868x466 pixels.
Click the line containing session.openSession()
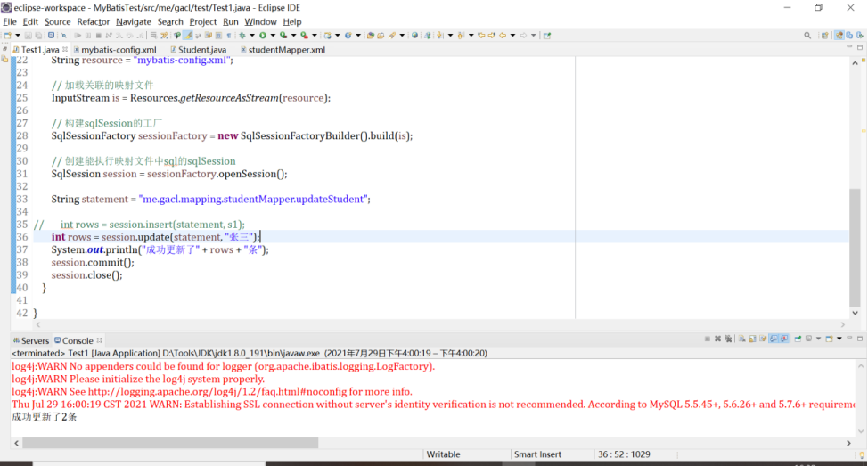tap(169, 174)
